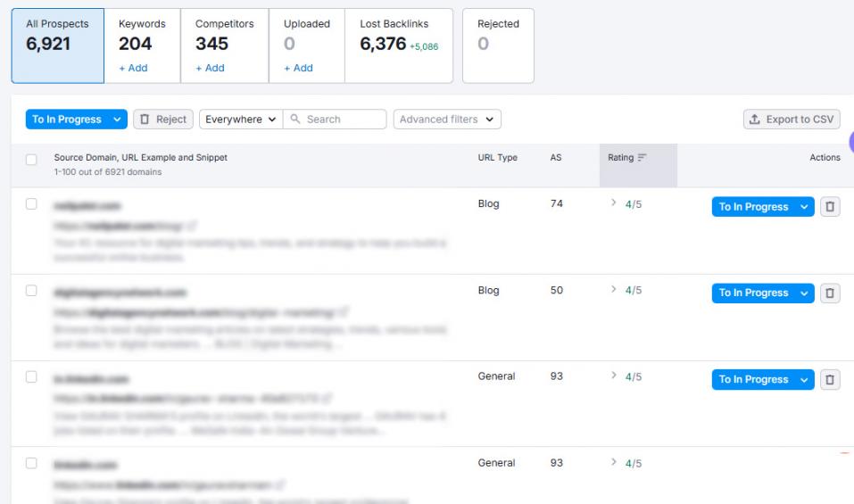Move first row prospect To In Progress
Viewport: 854px width, 504px height.
coord(754,207)
